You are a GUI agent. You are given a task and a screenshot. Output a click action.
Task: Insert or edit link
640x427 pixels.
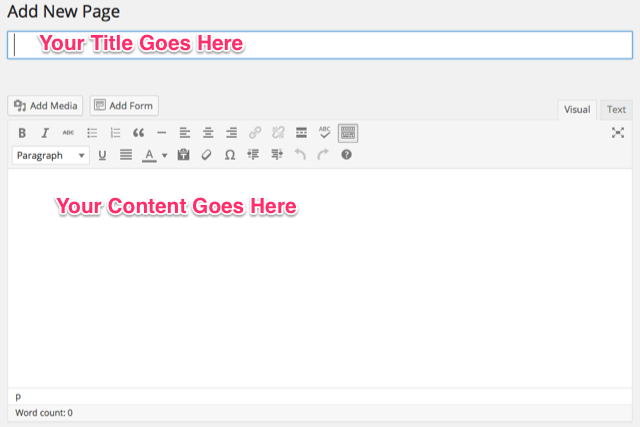[x=255, y=133]
